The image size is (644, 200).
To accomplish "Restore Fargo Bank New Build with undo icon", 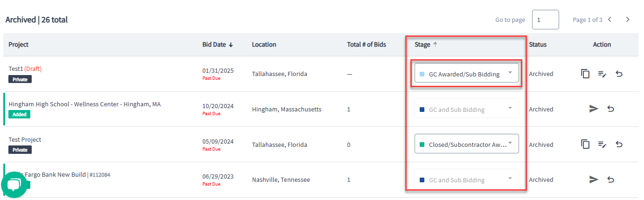I will tap(610, 179).
